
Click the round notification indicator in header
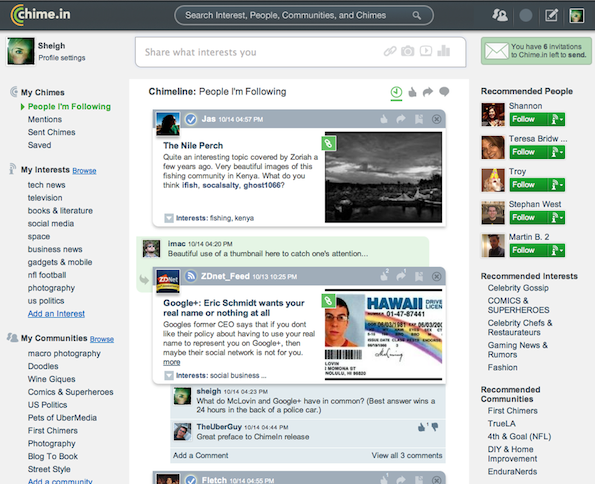[526, 16]
